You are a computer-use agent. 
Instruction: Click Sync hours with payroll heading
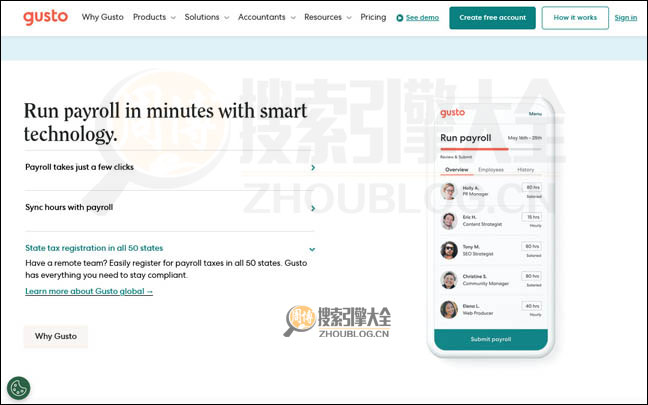(69, 207)
